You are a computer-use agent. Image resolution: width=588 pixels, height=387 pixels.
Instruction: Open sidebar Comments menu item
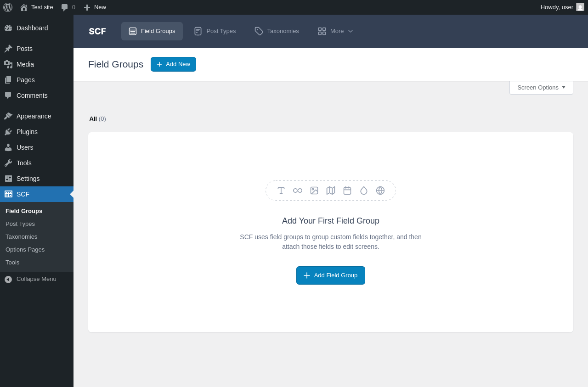37,95
